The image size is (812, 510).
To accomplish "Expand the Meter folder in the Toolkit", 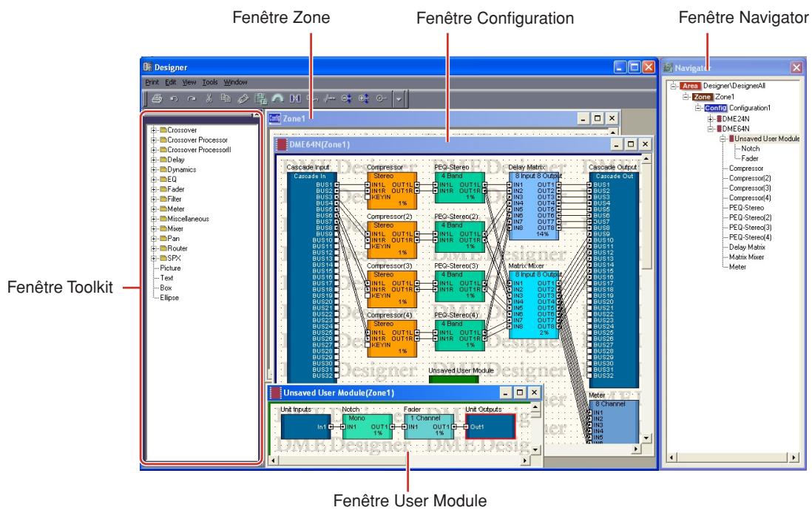I will click(154, 208).
